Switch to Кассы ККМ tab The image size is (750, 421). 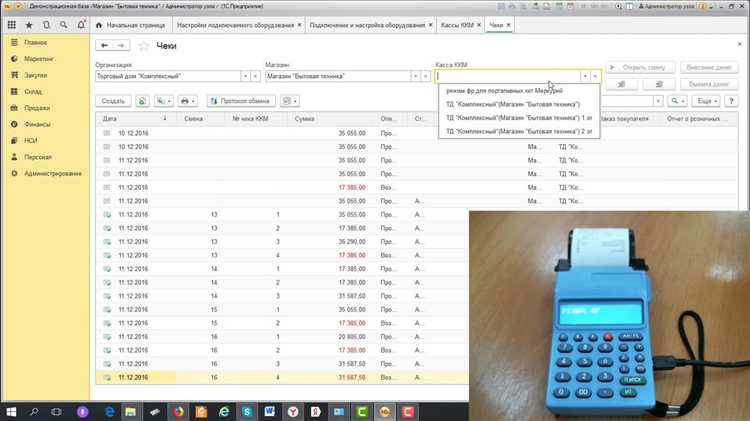tap(457, 25)
